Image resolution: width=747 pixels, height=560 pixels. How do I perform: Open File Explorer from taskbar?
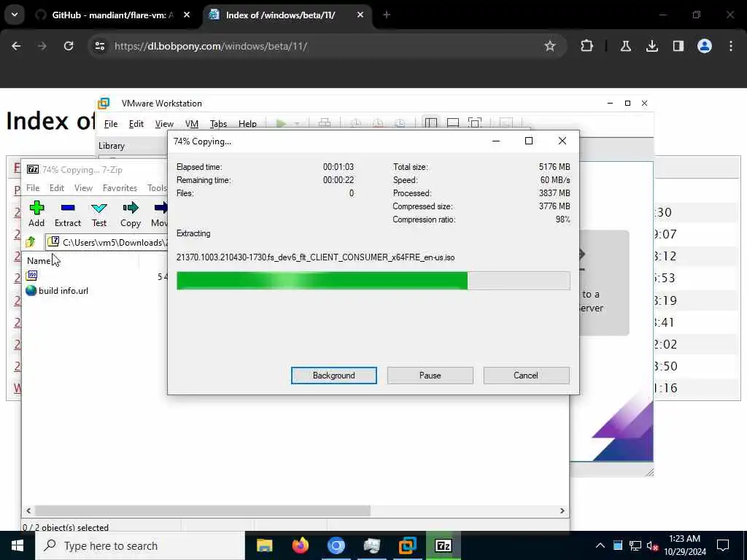coord(264,545)
